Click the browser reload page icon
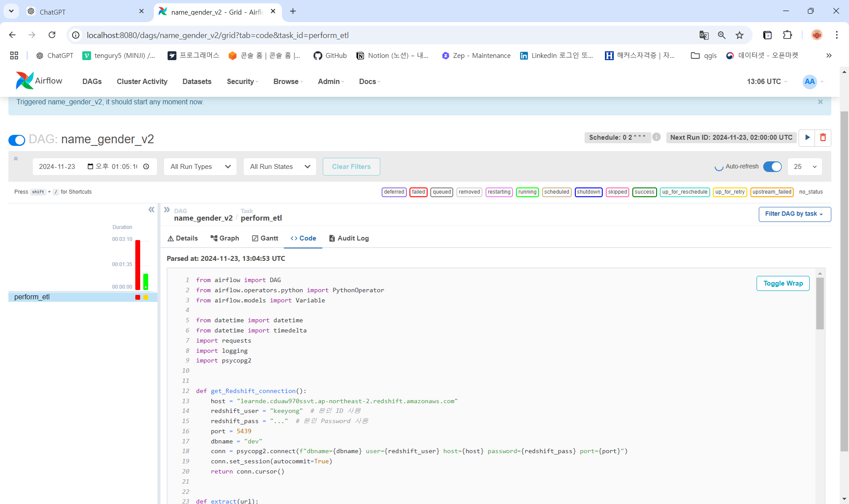 pyautogui.click(x=52, y=35)
